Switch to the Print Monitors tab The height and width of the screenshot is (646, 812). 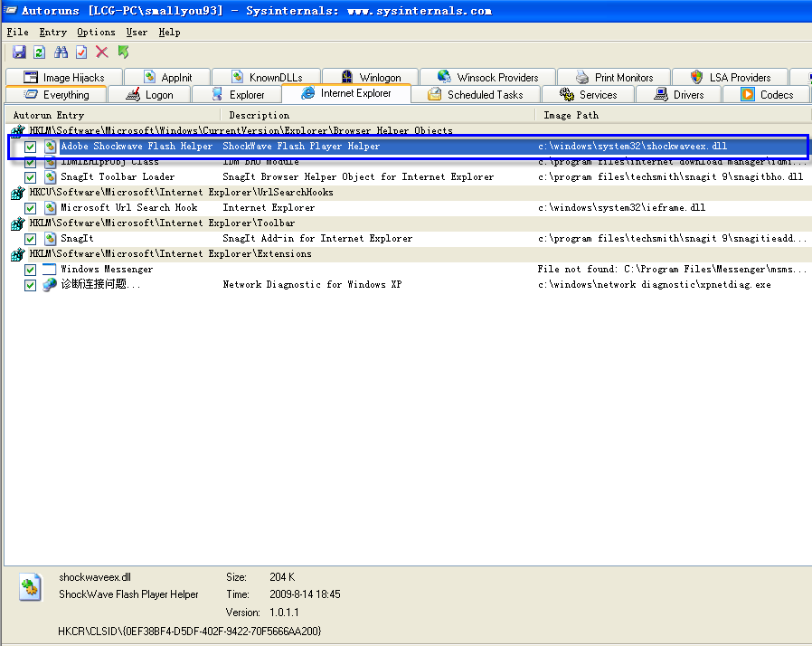click(614, 77)
